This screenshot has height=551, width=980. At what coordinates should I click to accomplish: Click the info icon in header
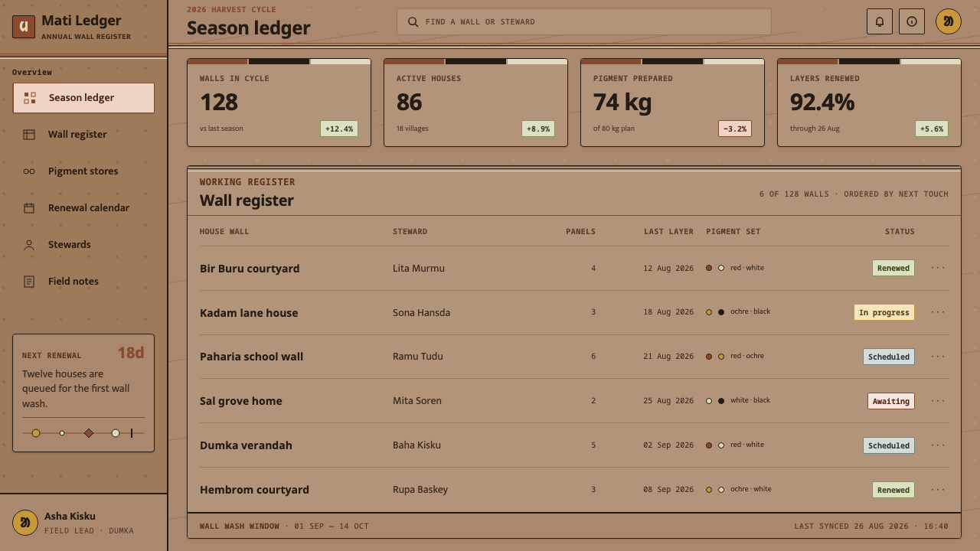click(x=912, y=21)
